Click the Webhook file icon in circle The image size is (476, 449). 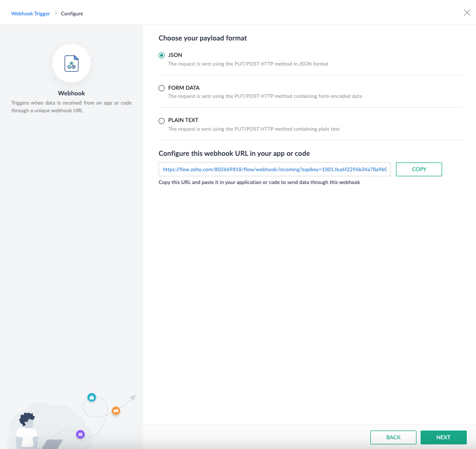pyautogui.click(x=71, y=64)
